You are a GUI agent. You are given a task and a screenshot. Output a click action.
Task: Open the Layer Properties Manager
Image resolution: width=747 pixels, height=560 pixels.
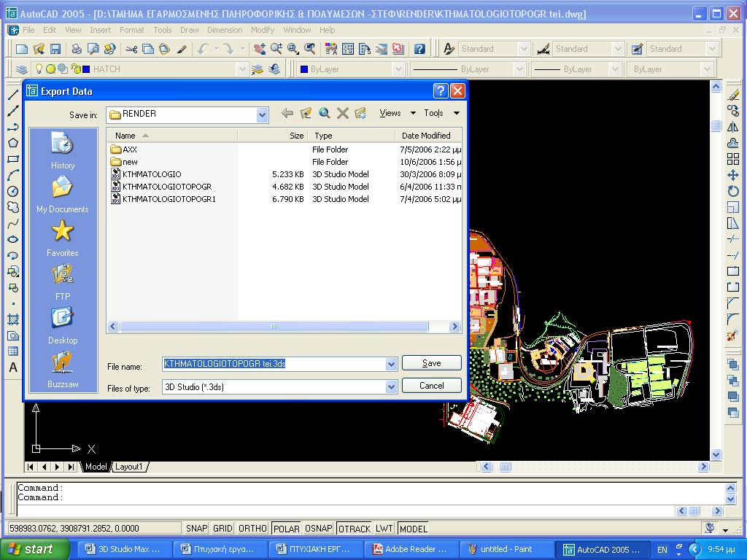coord(21,69)
